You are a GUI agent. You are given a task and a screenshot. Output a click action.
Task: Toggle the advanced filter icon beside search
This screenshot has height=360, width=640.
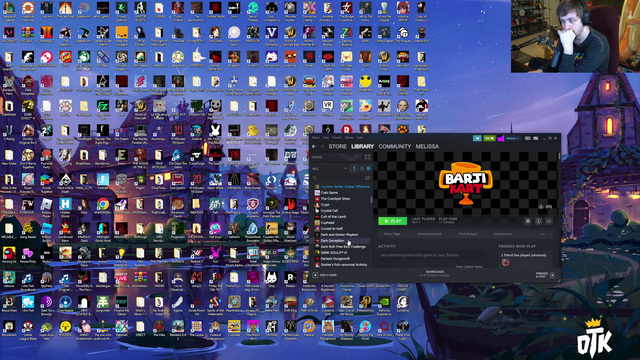pyautogui.click(x=368, y=178)
